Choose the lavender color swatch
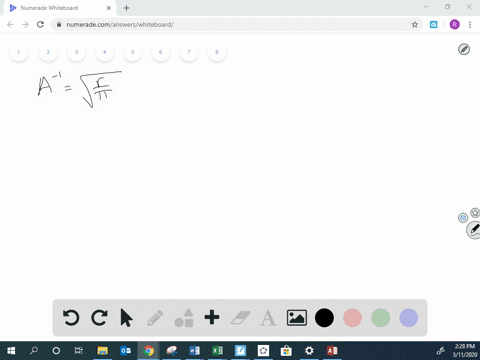This screenshot has height=360, width=480. click(x=409, y=318)
